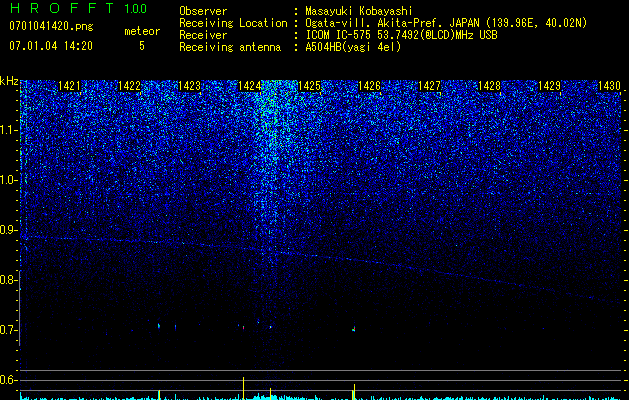Click the 0.8 frequency axis label

(7, 280)
